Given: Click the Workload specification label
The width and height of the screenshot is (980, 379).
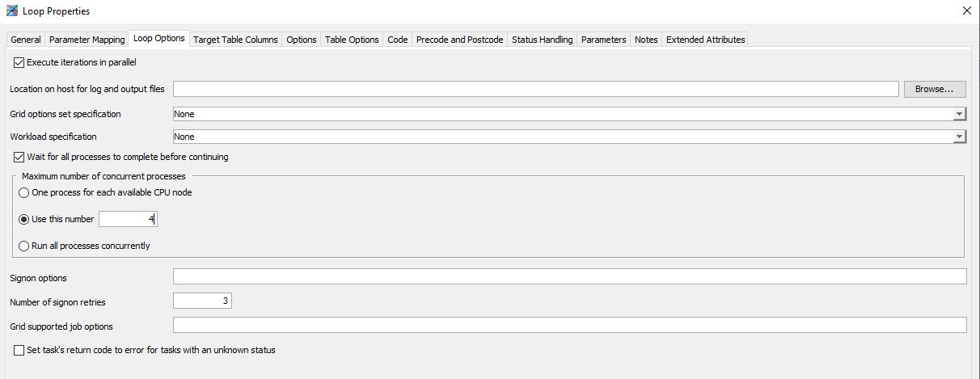Looking at the screenshot, I should coord(53,137).
